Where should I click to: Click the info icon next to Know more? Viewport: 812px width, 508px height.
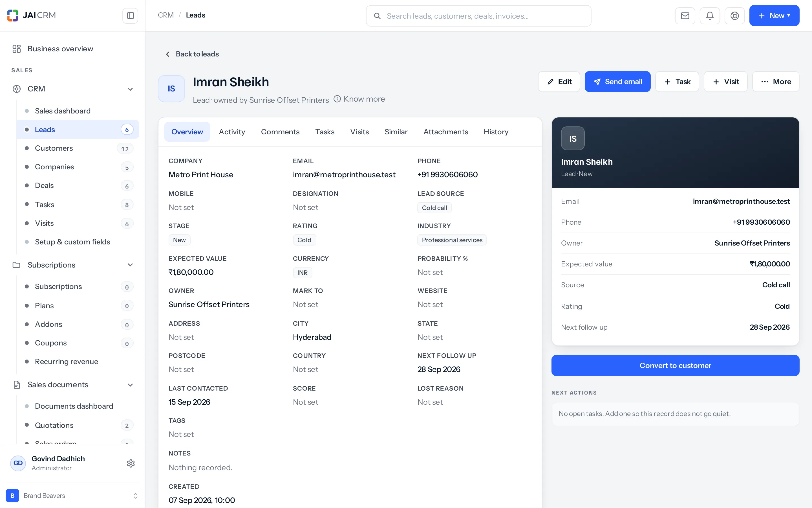337,99
